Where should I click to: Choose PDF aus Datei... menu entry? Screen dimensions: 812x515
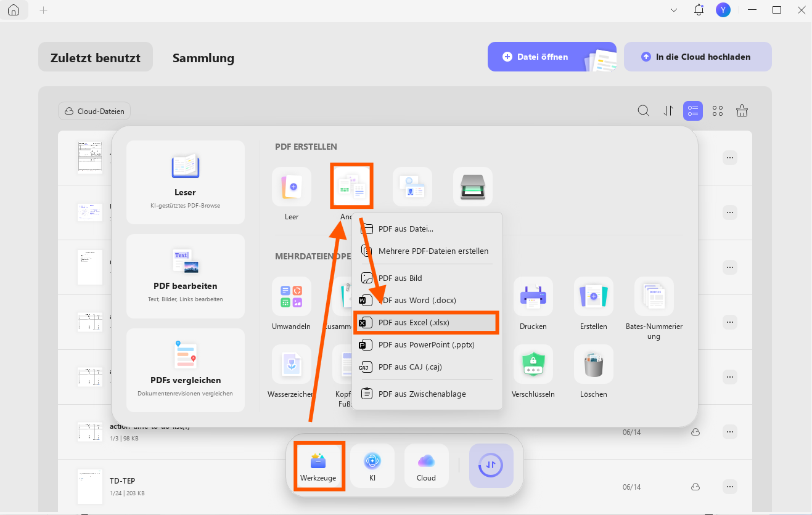pos(428,229)
